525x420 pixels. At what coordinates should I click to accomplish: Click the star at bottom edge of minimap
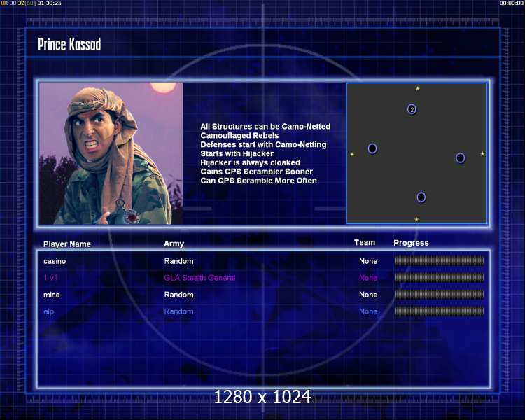[416, 219]
